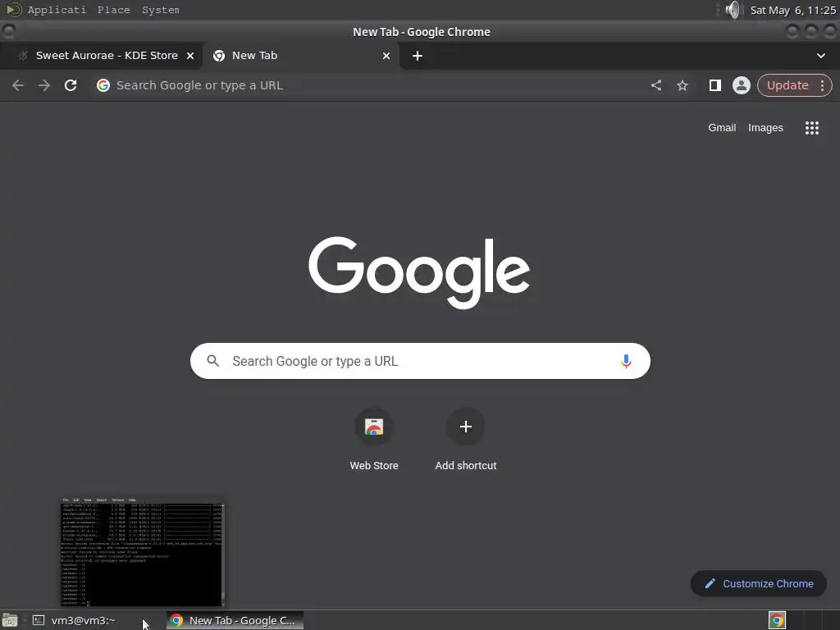
Task: Click the date and time clock
Action: (792, 10)
